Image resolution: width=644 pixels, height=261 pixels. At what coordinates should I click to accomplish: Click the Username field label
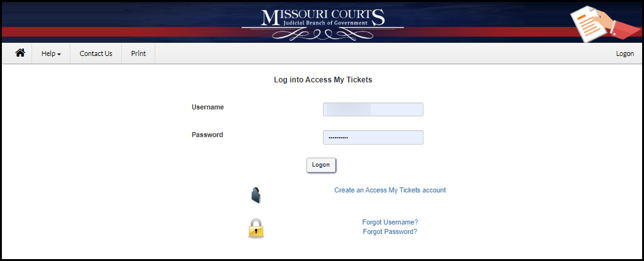207,107
